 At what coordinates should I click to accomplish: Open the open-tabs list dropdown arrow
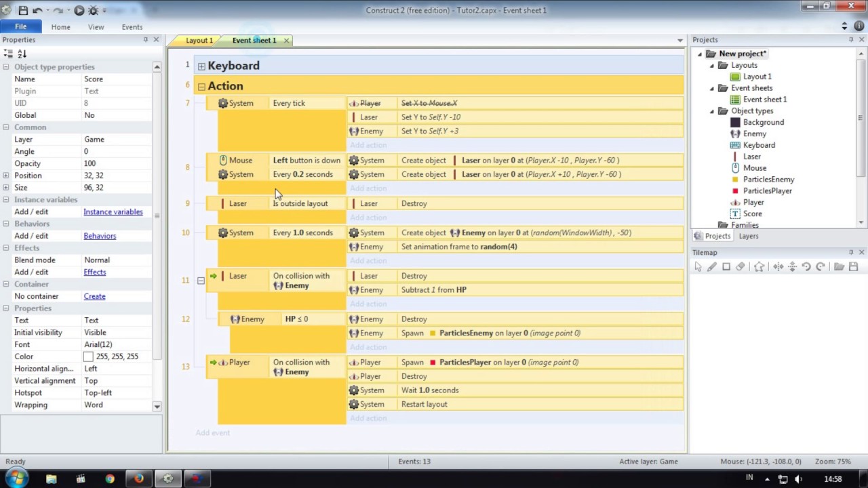click(680, 41)
